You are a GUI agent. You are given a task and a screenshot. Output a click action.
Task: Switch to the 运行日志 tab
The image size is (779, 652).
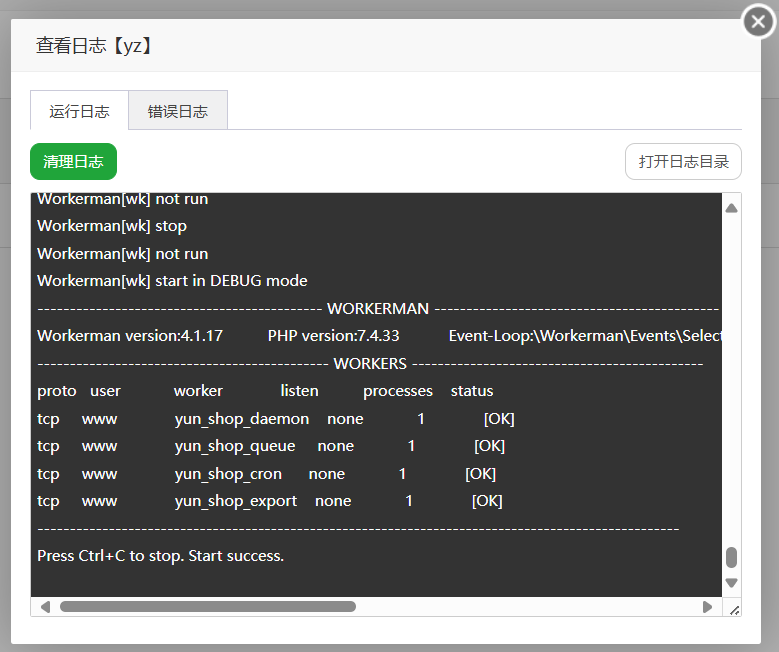[80, 111]
